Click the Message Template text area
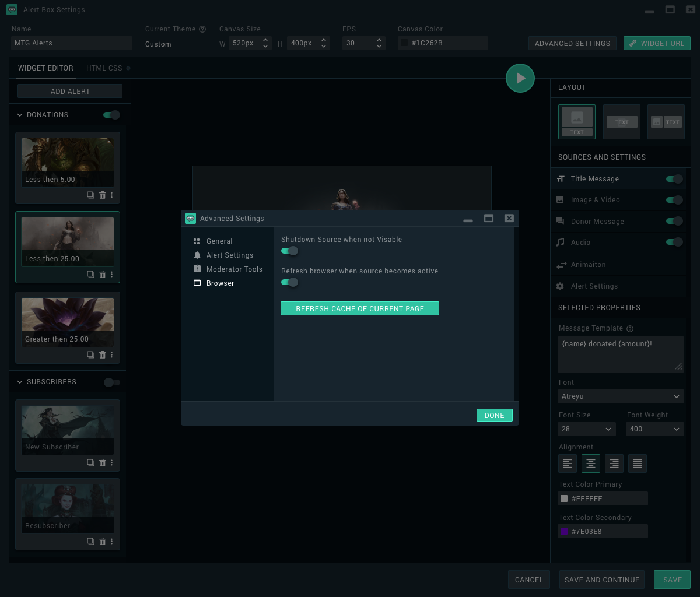Viewport: 700px width, 597px height. (621, 354)
